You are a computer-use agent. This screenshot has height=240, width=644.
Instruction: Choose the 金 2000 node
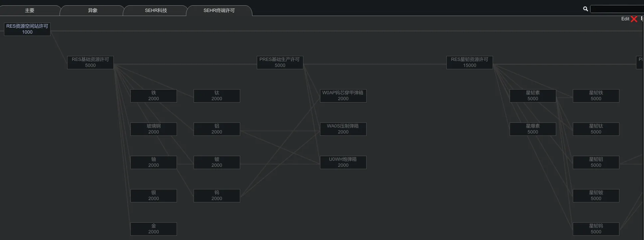coord(154,229)
